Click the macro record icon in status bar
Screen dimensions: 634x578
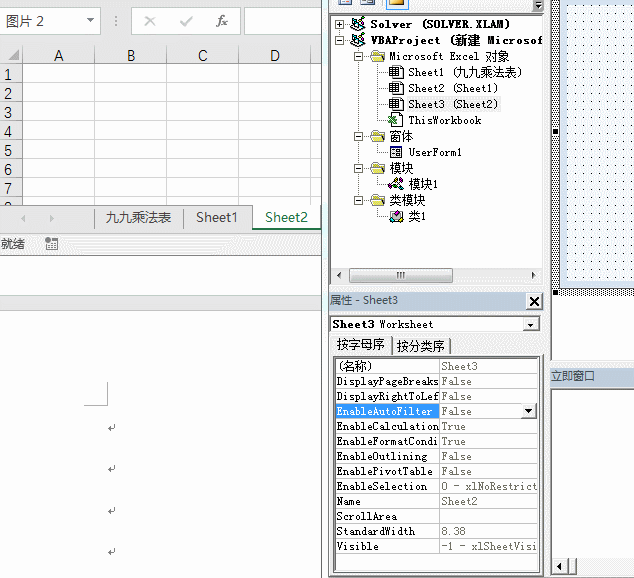coord(51,243)
